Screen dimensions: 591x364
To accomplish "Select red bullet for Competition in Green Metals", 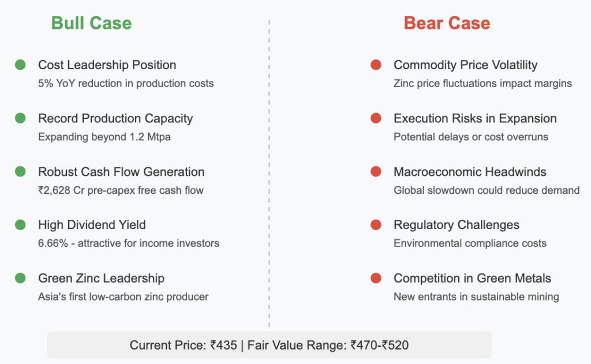I will (x=376, y=279).
